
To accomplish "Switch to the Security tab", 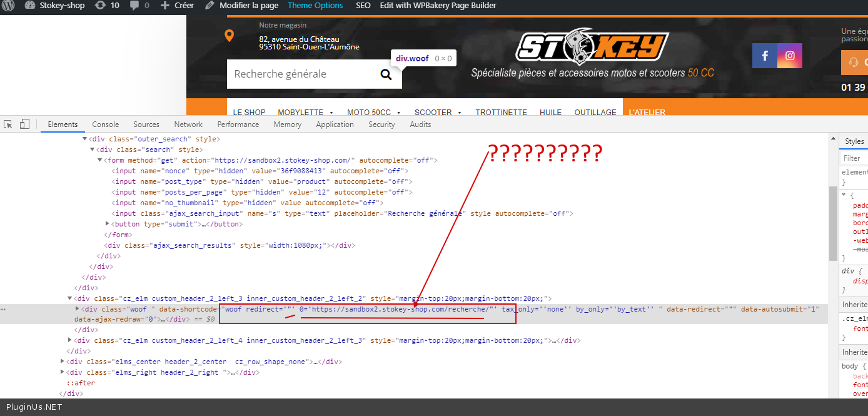I will tap(381, 124).
